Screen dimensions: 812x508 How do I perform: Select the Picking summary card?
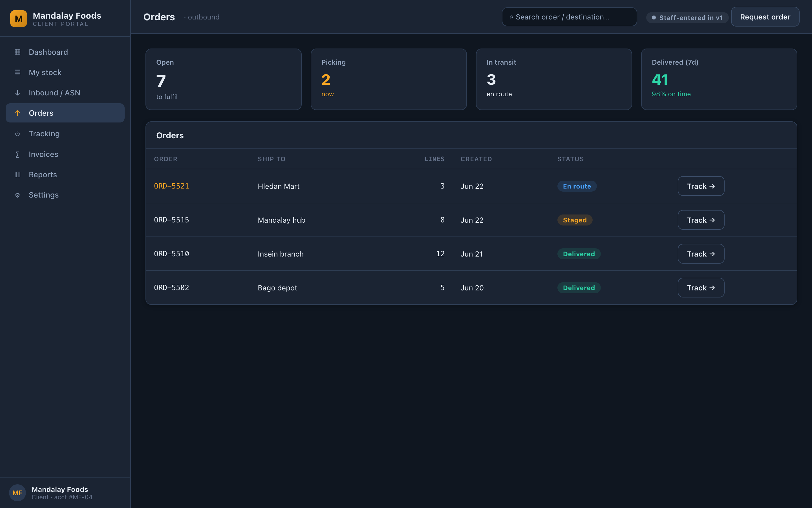coord(389,79)
